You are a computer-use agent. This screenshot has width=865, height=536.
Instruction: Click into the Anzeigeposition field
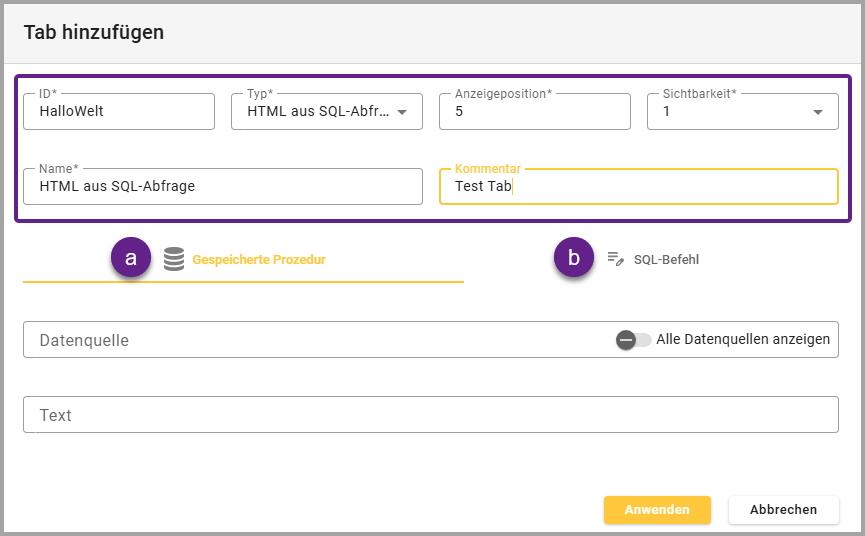click(x=534, y=112)
